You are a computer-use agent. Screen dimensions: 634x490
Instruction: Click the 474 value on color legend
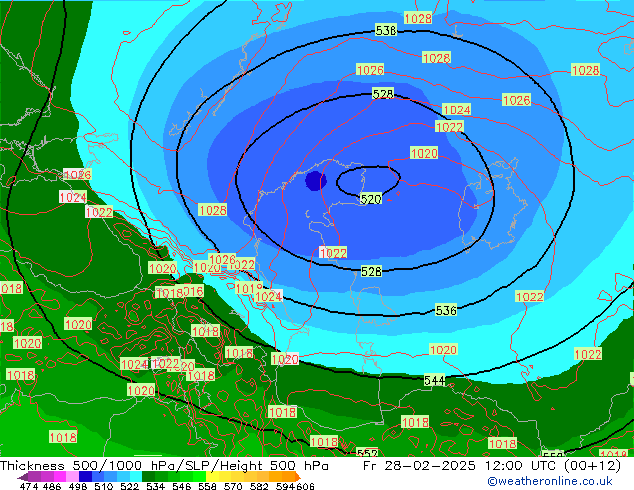[x=29, y=485]
